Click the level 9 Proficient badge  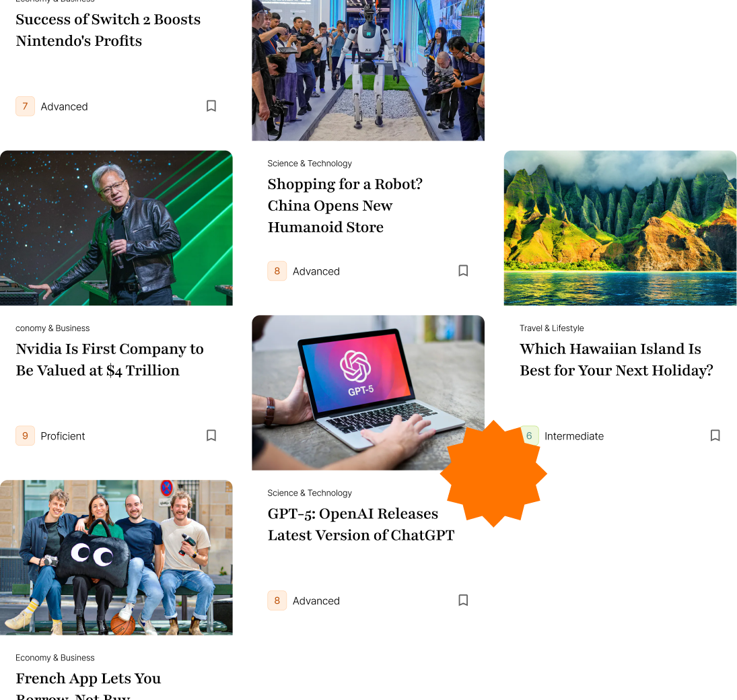pos(26,435)
